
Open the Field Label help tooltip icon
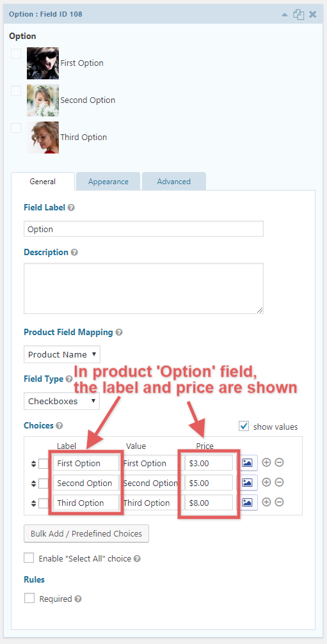(x=71, y=207)
